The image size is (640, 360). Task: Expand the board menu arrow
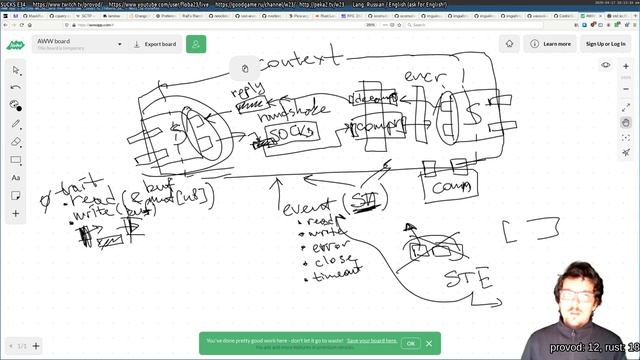[x=120, y=44]
